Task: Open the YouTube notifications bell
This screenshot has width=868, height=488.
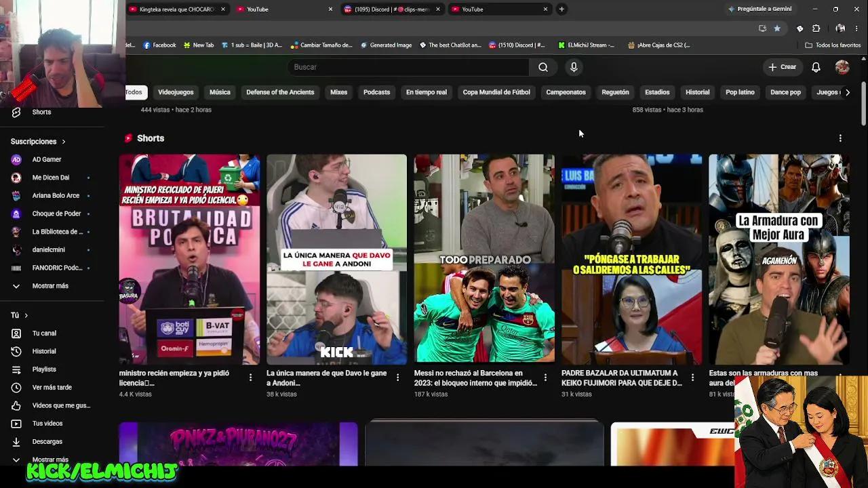Action: pyautogui.click(x=816, y=67)
